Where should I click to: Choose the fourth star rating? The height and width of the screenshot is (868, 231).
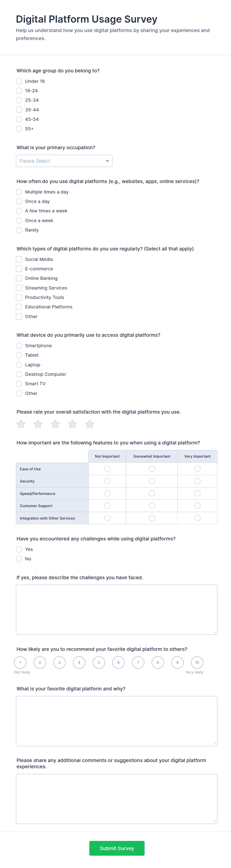72,424
